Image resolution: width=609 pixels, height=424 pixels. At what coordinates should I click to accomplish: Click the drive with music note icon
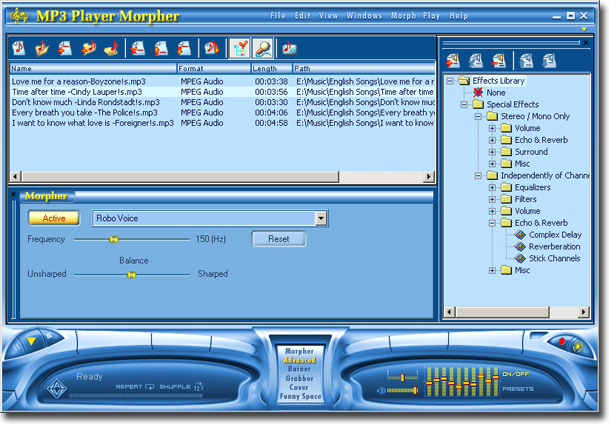click(111, 48)
